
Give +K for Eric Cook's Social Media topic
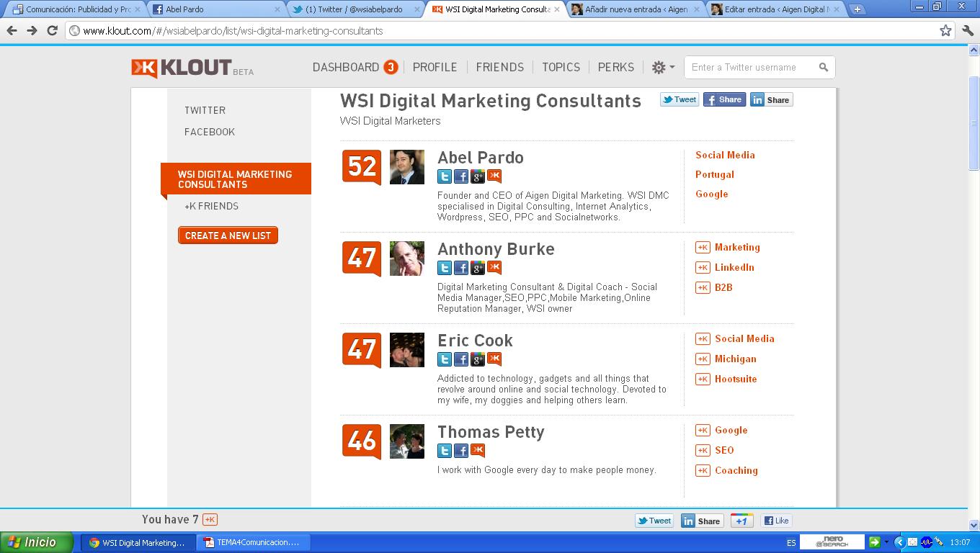coord(703,338)
